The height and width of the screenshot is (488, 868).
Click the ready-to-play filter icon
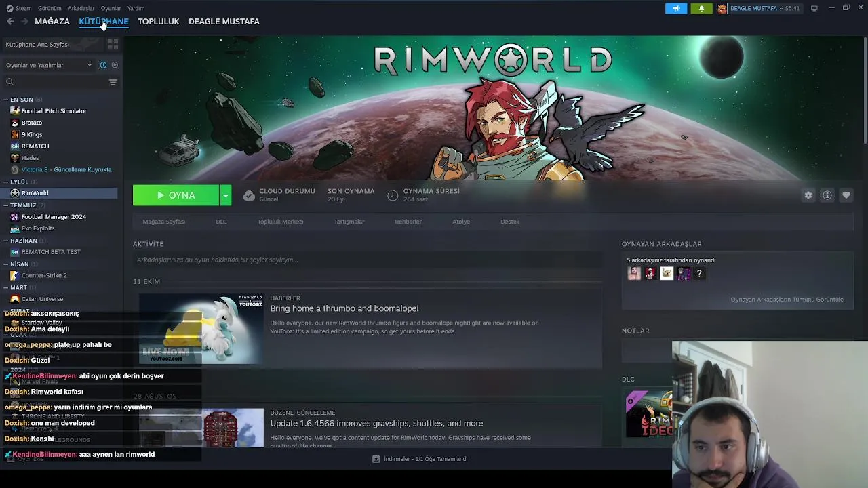pyautogui.click(x=115, y=65)
